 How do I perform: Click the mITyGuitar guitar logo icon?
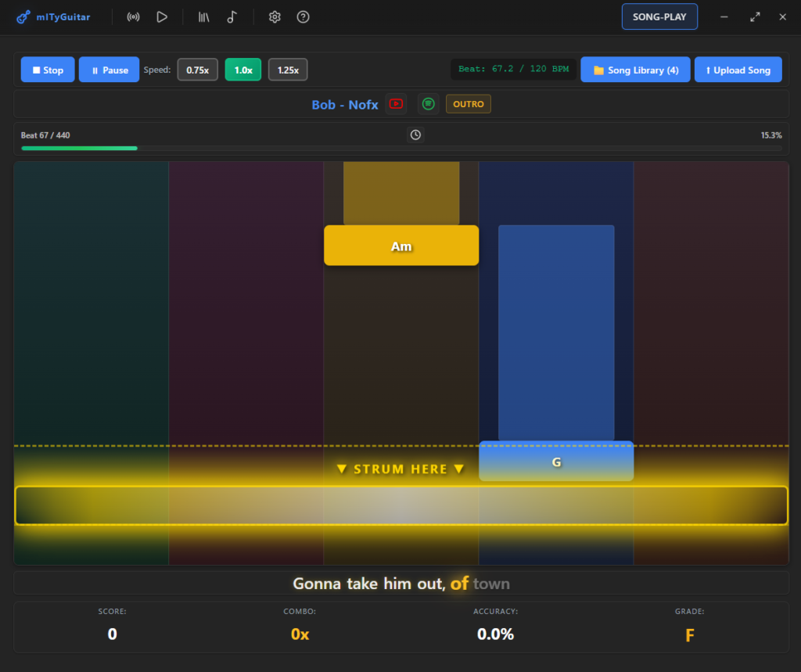point(23,16)
